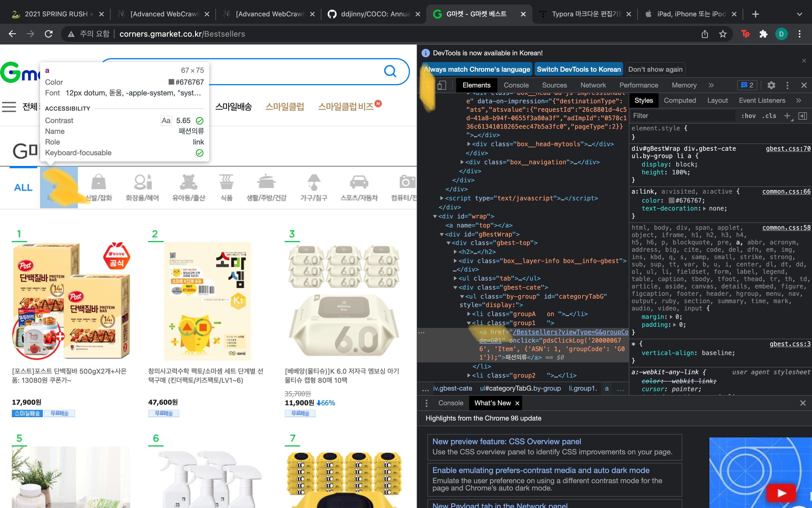Close the What's New drawer tab
Screen dimensions: 812x508
coord(517,403)
